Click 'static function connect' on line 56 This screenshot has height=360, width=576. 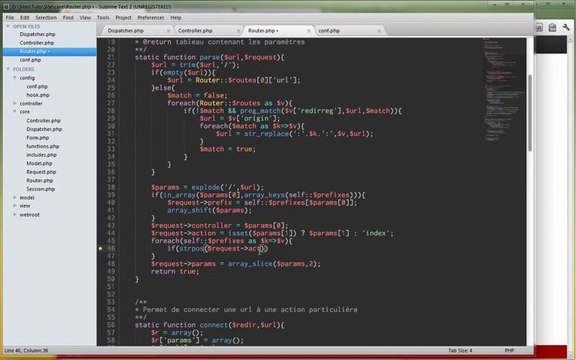pos(181,325)
